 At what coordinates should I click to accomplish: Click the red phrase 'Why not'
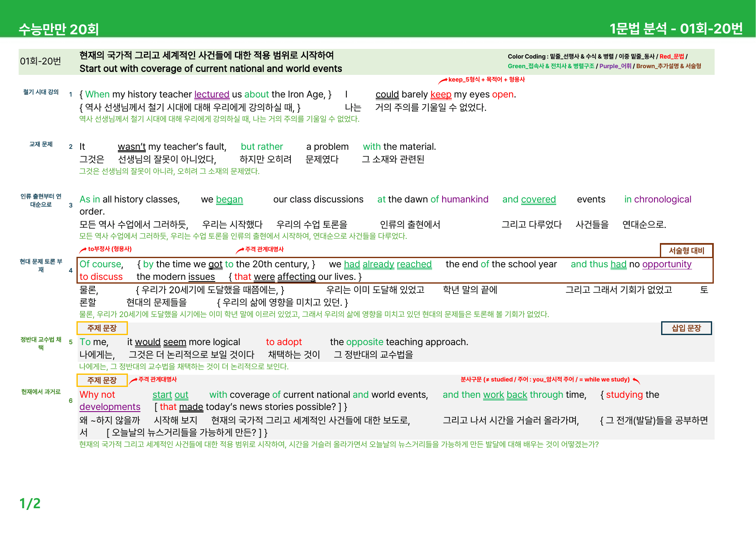[x=97, y=395]
